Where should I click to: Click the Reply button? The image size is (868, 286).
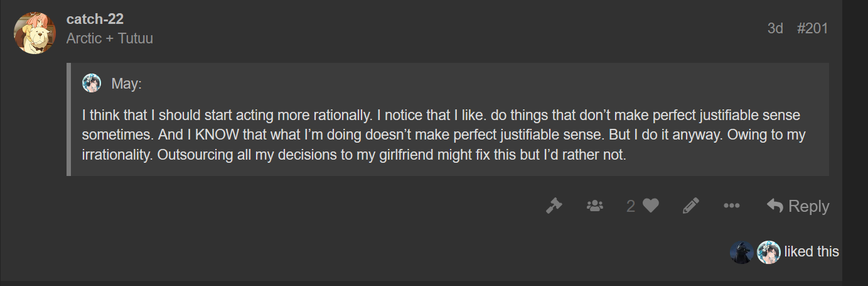(x=798, y=206)
